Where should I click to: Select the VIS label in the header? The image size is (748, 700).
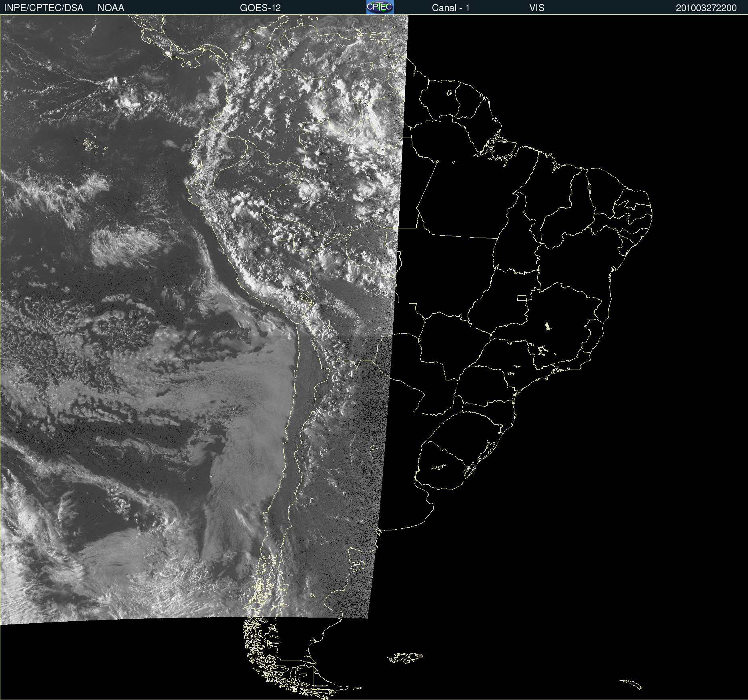coord(537,8)
